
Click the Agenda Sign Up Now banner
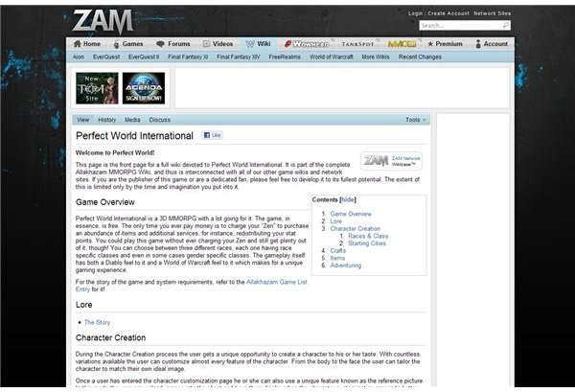point(144,88)
